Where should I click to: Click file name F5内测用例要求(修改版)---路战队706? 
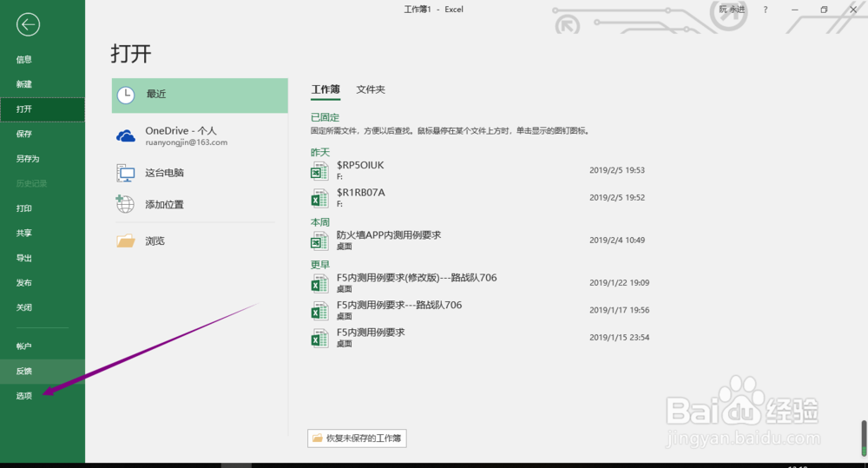[x=417, y=278]
